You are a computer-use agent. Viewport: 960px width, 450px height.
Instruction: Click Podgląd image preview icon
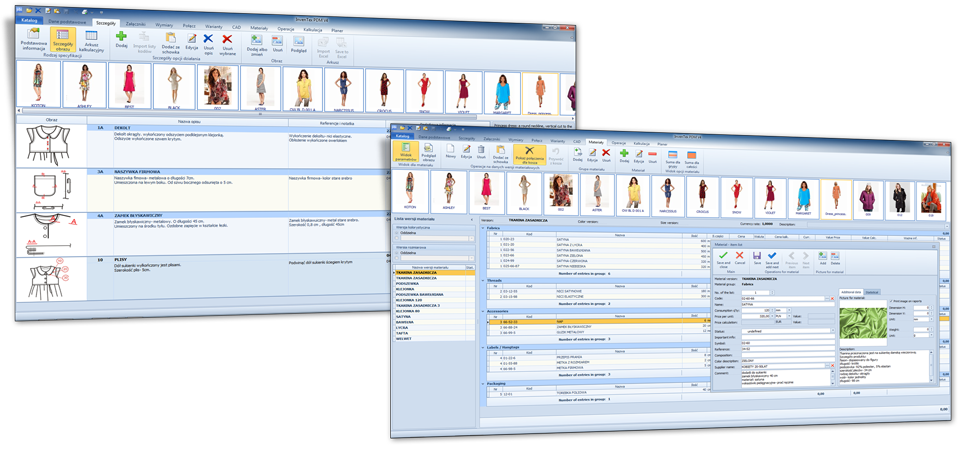pyautogui.click(x=298, y=45)
